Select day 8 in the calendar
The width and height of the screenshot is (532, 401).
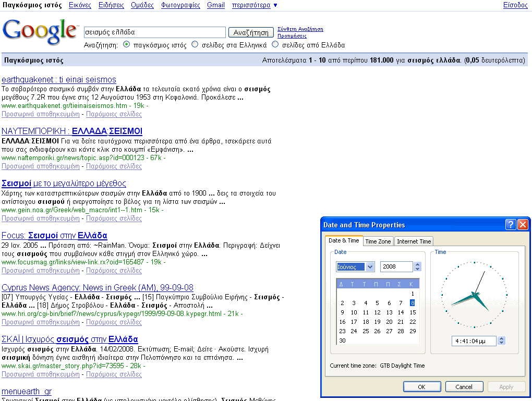coord(412,303)
